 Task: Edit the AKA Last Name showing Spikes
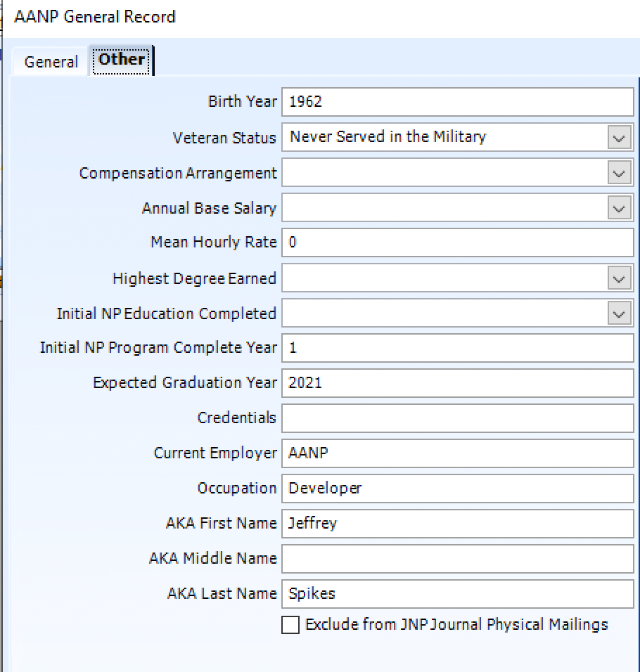click(457, 594)
